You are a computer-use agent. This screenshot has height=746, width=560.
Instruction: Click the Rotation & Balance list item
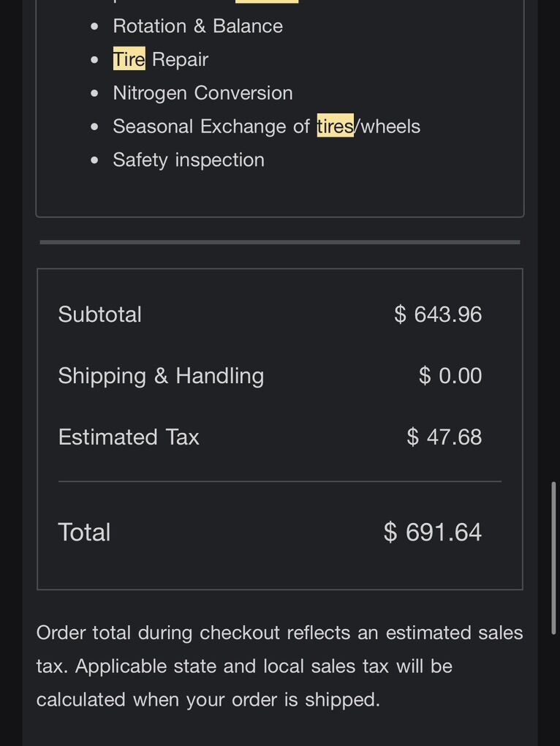coord(197,26)
